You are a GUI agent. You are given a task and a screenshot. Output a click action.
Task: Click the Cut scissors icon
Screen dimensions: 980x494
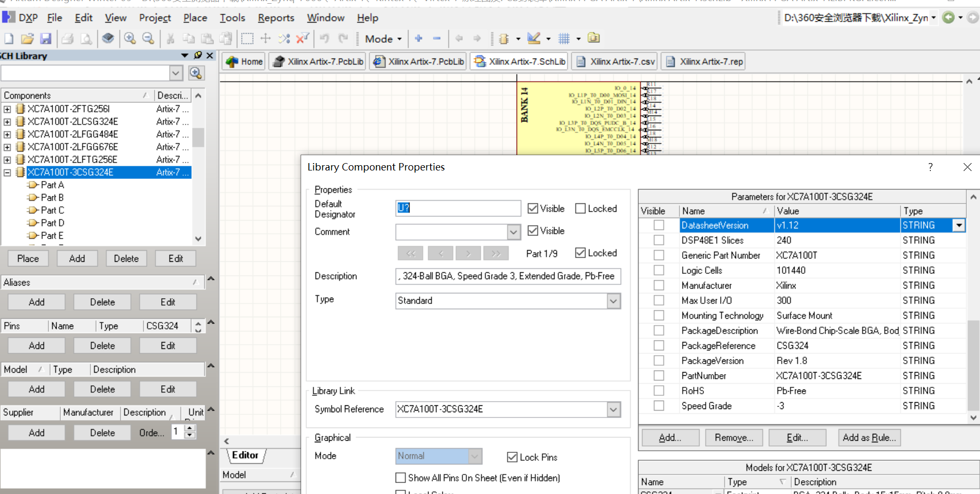pyautogui.click(x=170, y=39)
